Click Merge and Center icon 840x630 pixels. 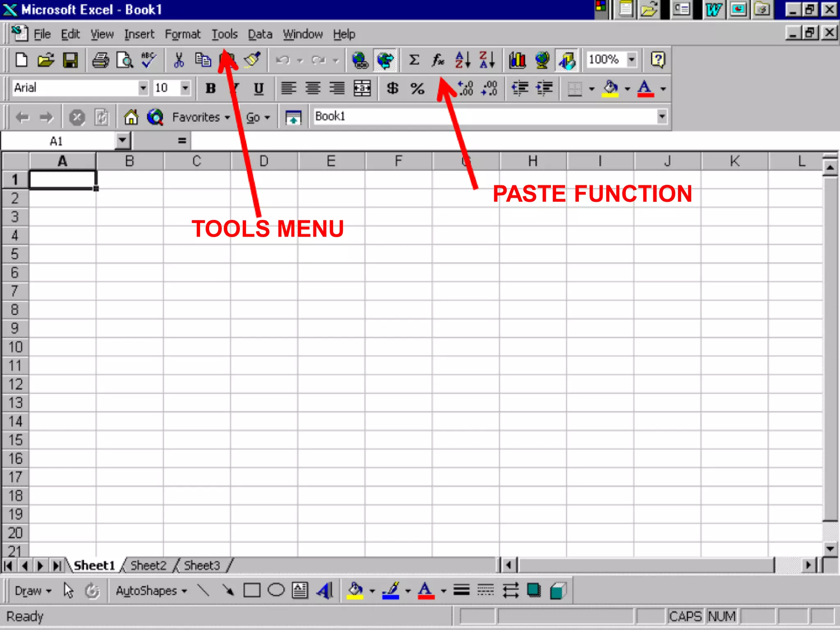[362, 88]
